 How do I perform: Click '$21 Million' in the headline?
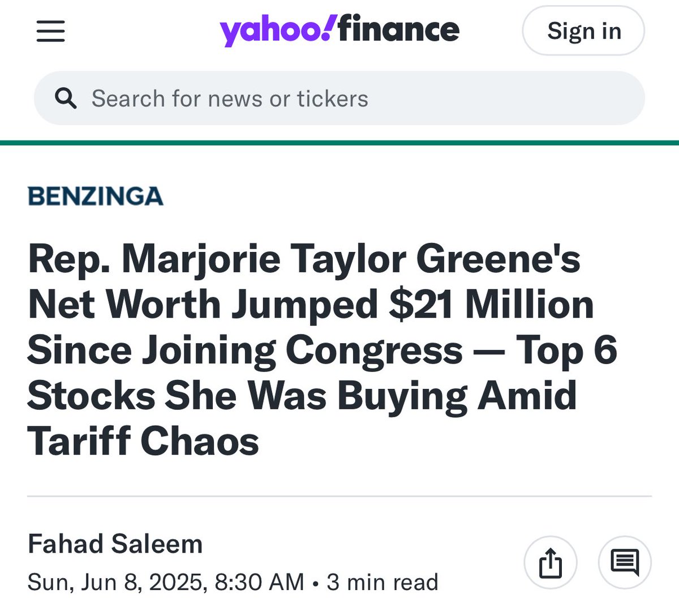click(x=491, y=305)
